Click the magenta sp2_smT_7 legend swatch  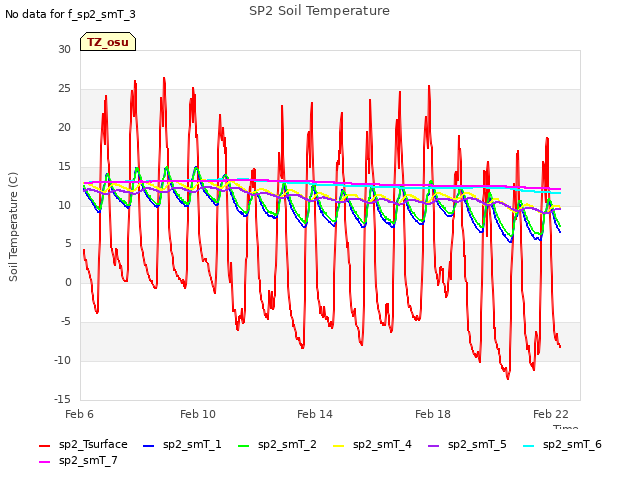44,462
